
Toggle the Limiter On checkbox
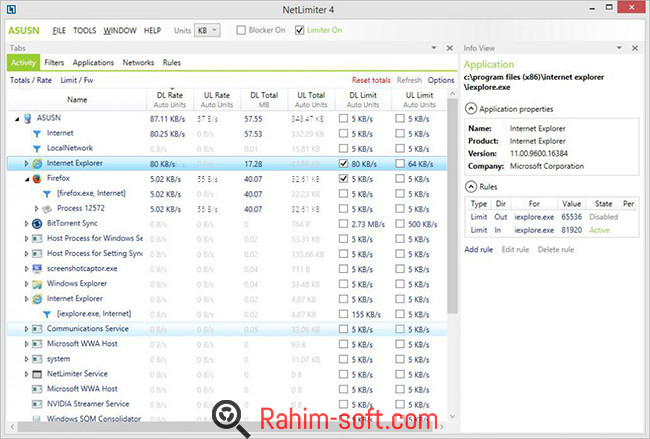tap(300, 30)
